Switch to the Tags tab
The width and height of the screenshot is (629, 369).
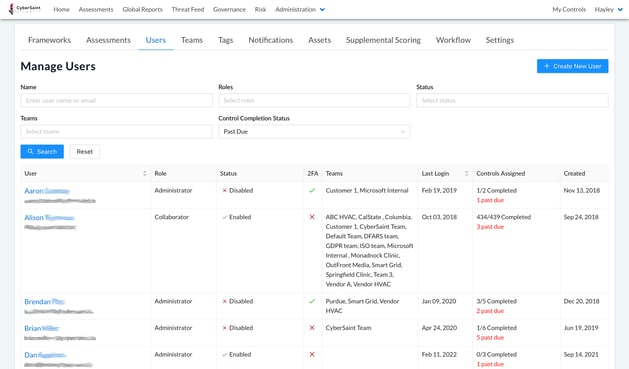pos(225,40)
